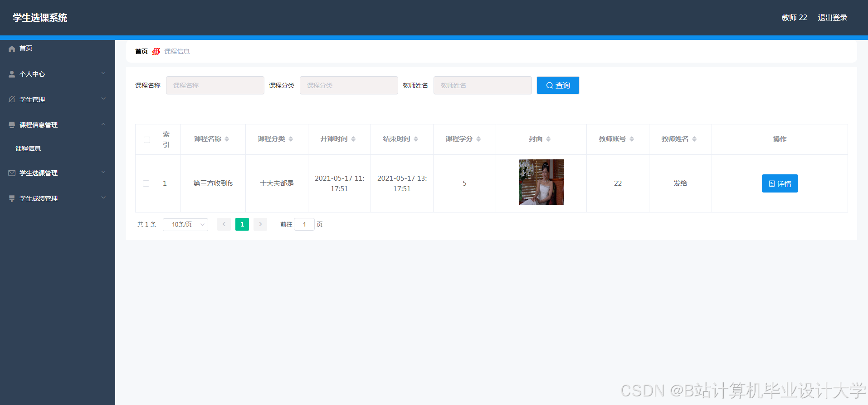This screenshot has width=868, height=405.
Task: Click the 学生选课系统 title
Action: pos(40,18)
